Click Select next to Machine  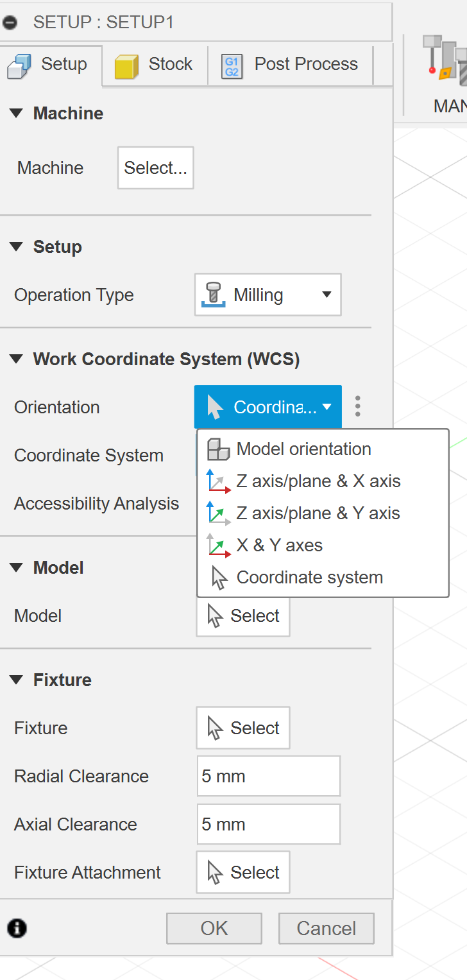tap(155, 168)
